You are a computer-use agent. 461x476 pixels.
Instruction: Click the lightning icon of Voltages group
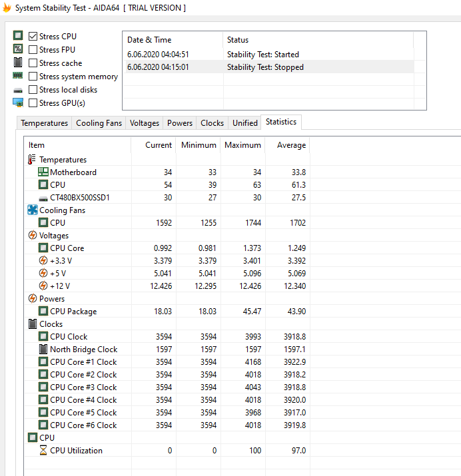tap(33, 235)
